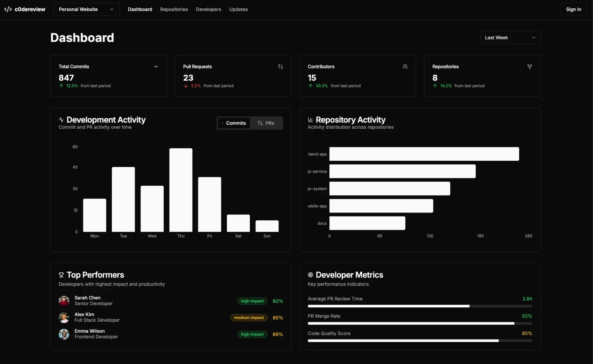Image resolution: width=593 pixels, height=364 pixels.
Task: Expand the Last Week time range dropdown
Action: pos(510,38)
